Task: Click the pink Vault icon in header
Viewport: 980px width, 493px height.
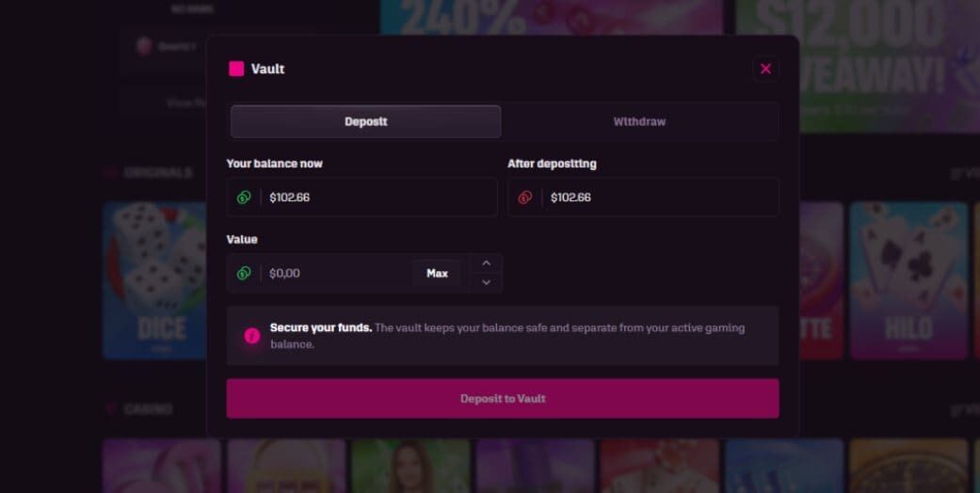Action: pyautogui.click(x=236, y=69)
